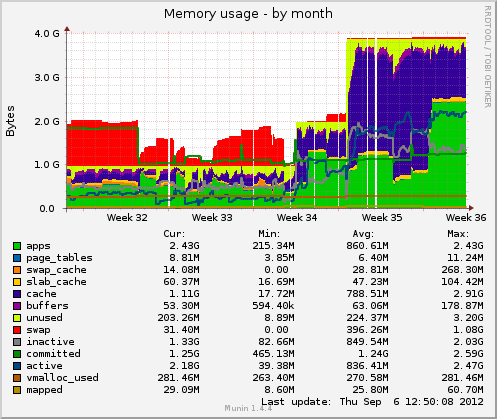497x419 pixels.
Task: Click the 'vmalloc_used' legend label
Action: 62,378
